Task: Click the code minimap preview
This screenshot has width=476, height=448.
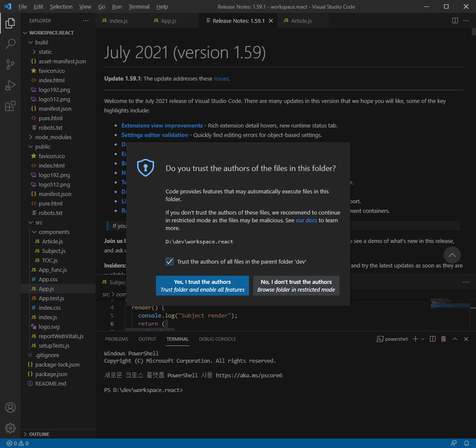Action: pyautogui.click(x=449, y=305)
